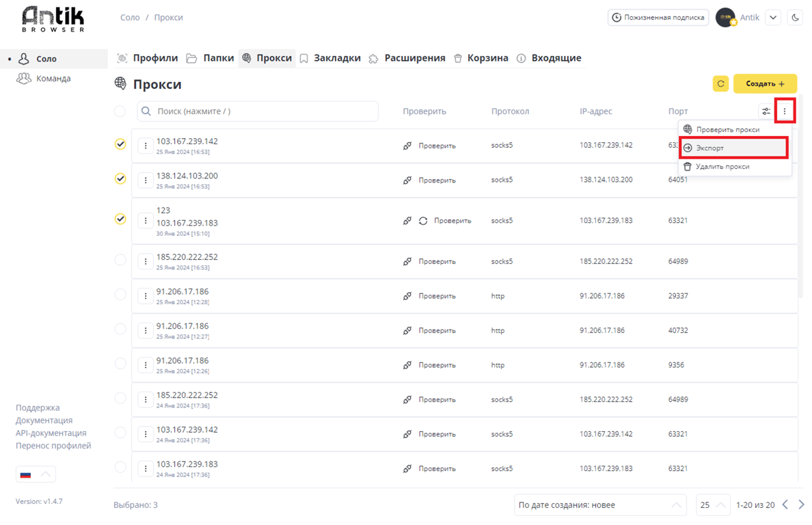Uncheck proxy 138.124.103.200

click(120, 178)
